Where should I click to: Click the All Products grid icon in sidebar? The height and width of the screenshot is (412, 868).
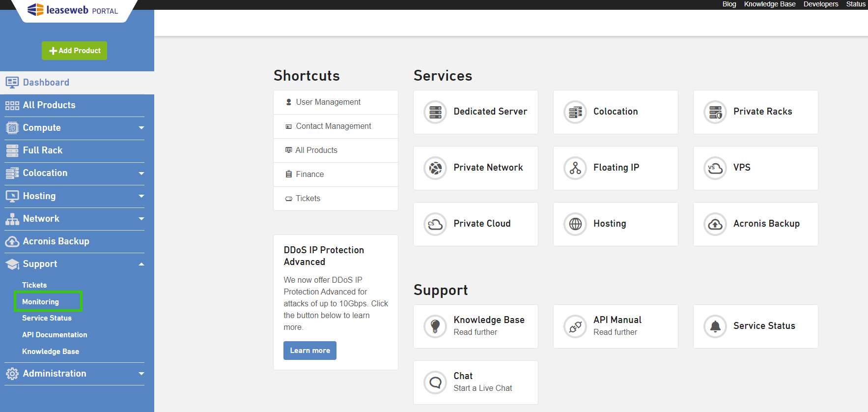12,105
